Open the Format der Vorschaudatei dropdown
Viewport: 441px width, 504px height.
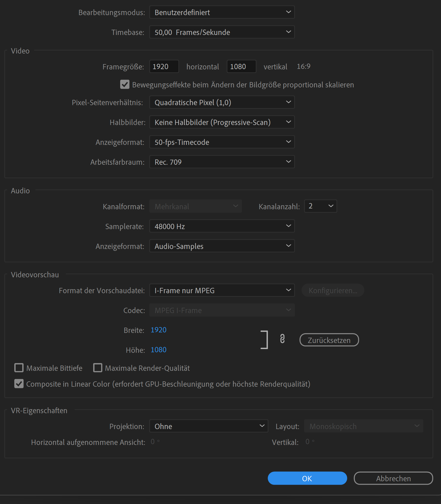pyautogui.click(x=222, y=290)
